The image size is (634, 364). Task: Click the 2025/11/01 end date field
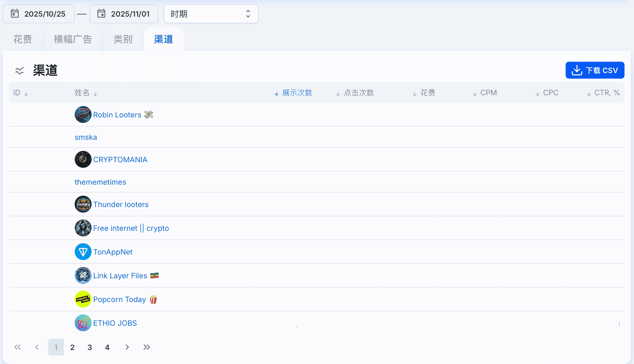[x=130, y=14]
